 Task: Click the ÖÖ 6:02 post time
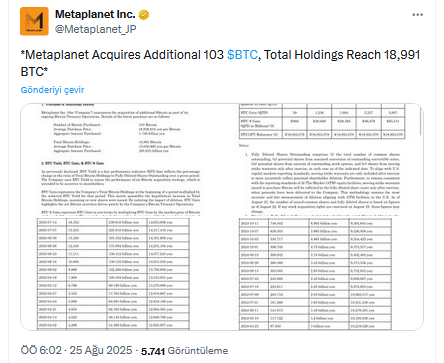click(41, 350)
